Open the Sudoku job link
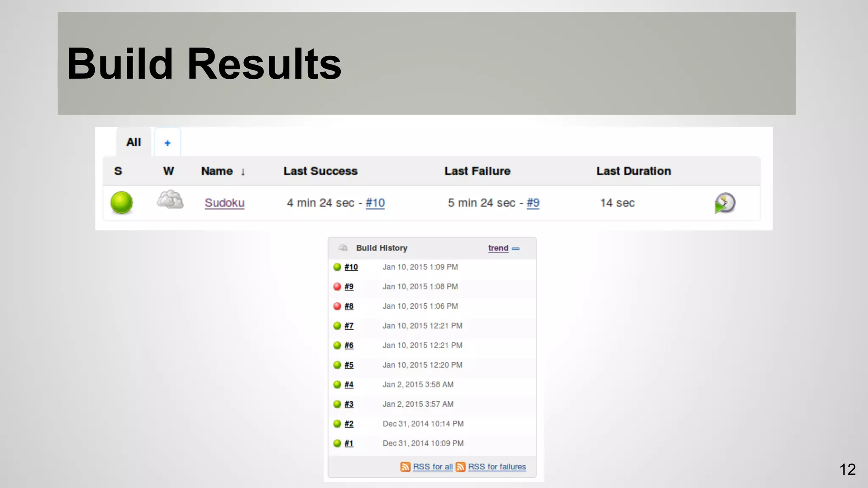The image size is (868, 488). pos(225,203)
